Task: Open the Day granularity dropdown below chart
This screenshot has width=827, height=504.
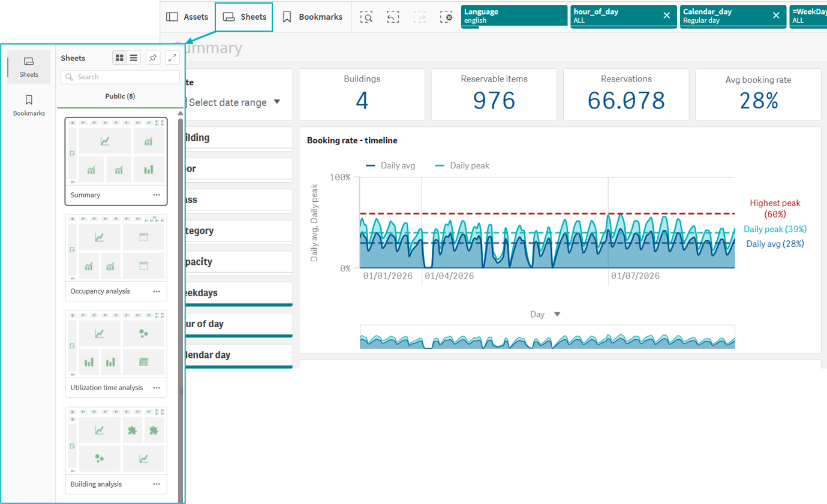Action: (x=545, y=314)
